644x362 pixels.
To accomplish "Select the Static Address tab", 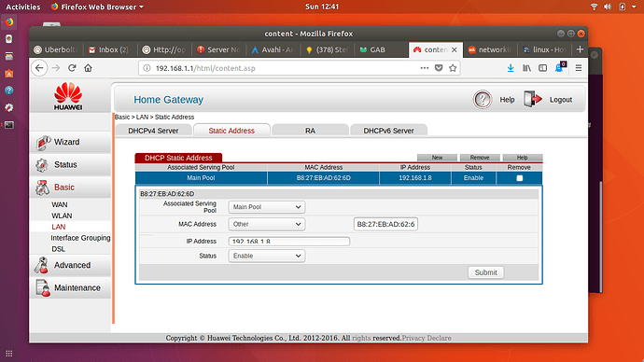I will pyautogui.click(x=231, y=131).
